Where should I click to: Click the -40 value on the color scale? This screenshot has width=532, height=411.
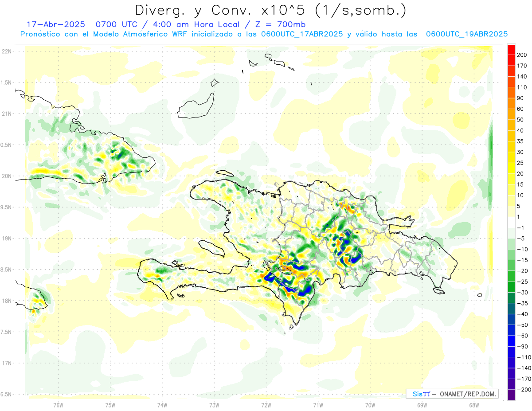523,314
